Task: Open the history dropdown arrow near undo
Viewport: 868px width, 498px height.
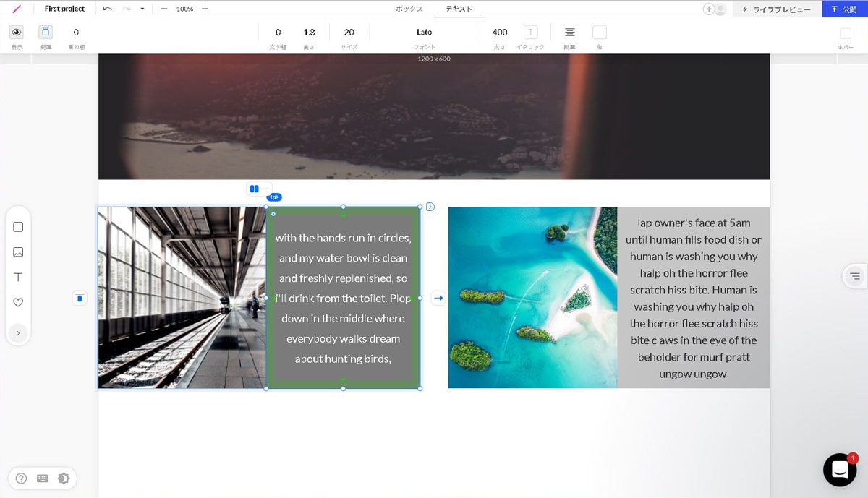Action: click(x=142, y=9)
